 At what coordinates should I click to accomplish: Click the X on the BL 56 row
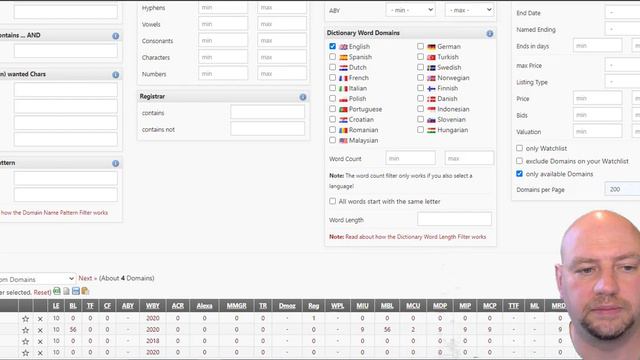point(40,330)
